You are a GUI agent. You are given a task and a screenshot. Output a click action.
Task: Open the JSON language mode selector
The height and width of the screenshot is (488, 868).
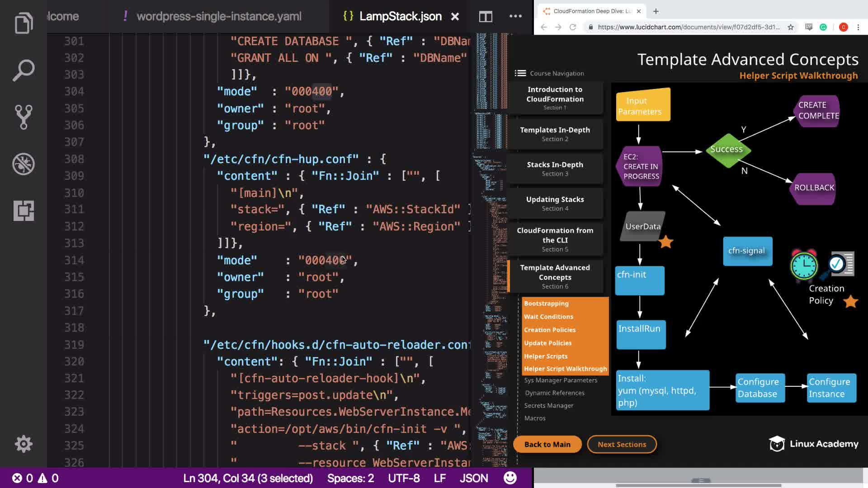[473, 478]
